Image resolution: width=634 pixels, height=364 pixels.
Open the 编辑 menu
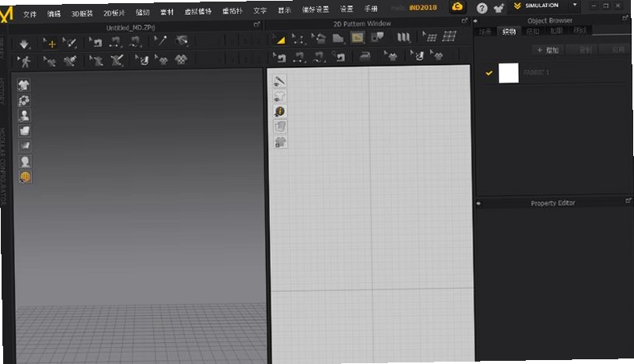click(x=54, y=13)
